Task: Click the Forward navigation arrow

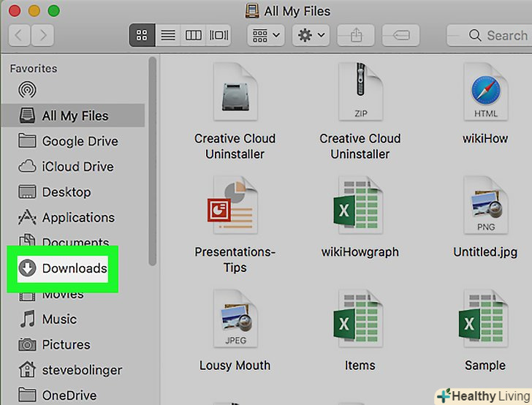Action: click(43, 35)
